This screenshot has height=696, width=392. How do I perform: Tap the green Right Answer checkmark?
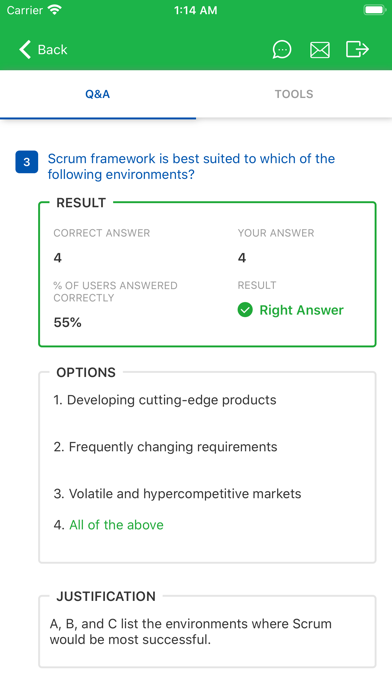pyautogui.click(x=245, y=310)
